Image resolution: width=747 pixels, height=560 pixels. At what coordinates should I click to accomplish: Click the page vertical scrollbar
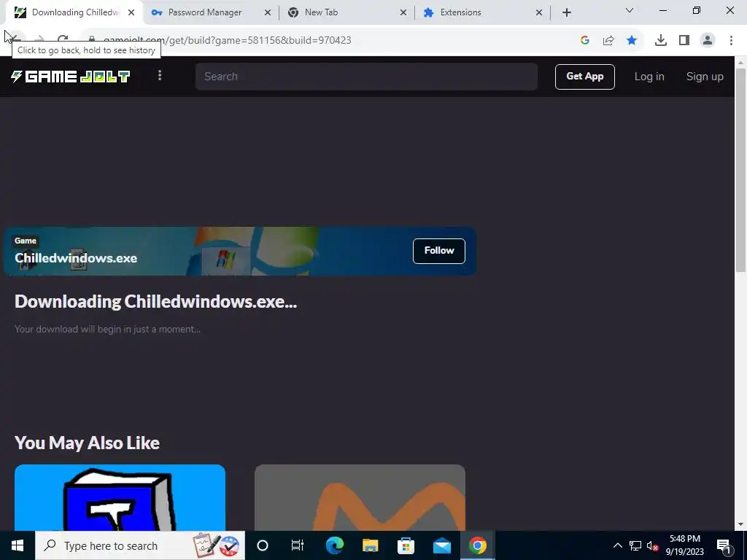[740, 170]
